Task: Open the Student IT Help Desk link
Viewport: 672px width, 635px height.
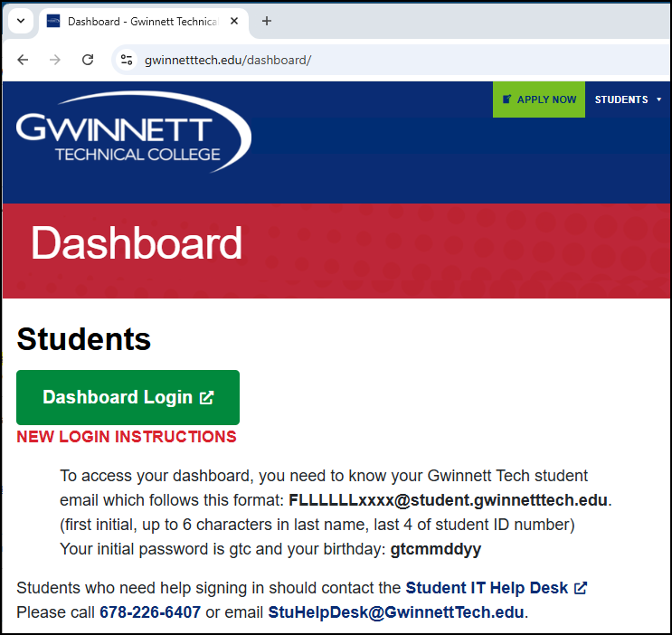Action: point(487,588)
